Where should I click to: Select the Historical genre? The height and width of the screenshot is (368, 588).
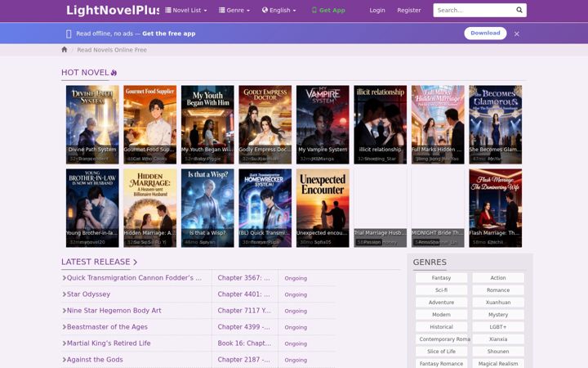pyautogui.click(x=441, y=326)
